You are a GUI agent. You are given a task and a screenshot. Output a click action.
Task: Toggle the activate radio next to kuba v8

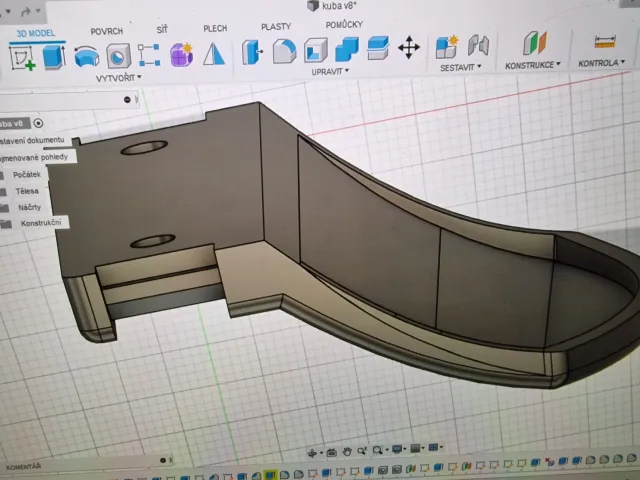(x=38, y=123)
